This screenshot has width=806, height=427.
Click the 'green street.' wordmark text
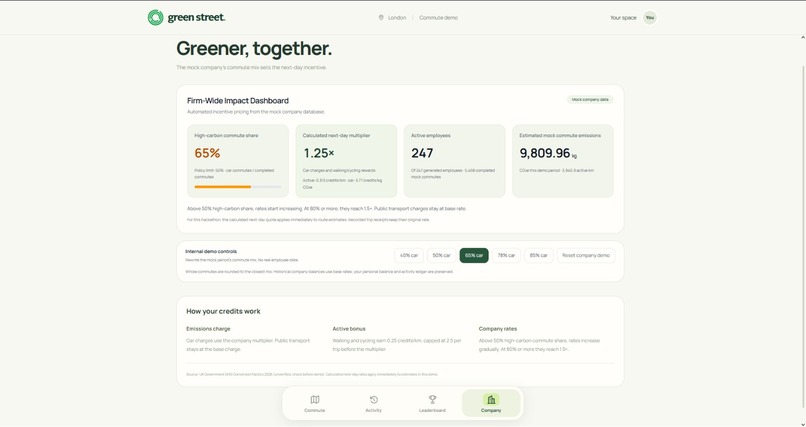point(196,17)
